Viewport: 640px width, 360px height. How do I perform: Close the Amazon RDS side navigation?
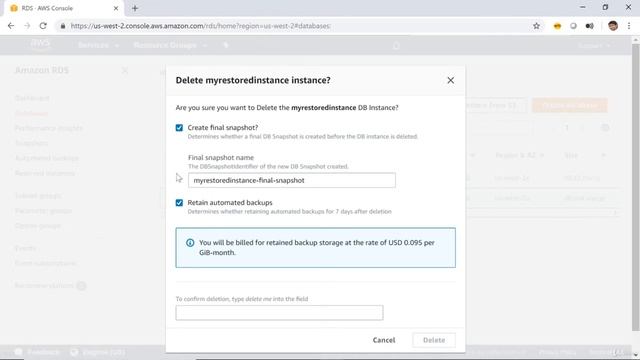pos(125,71)
